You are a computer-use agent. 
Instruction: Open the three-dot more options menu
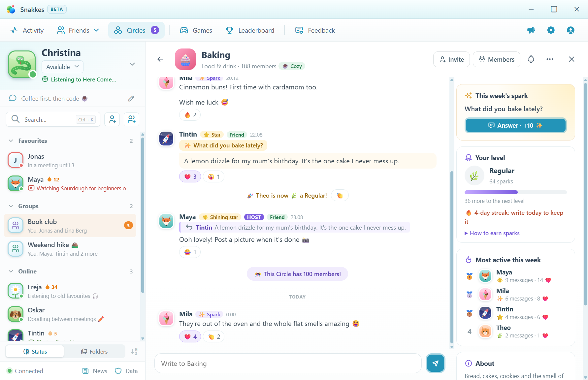(x=550, y=59)
